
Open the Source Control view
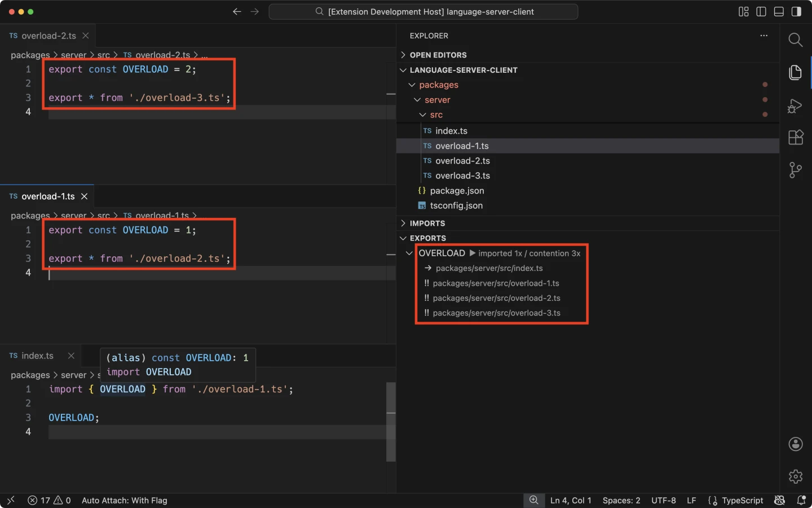tap(795, 169)
